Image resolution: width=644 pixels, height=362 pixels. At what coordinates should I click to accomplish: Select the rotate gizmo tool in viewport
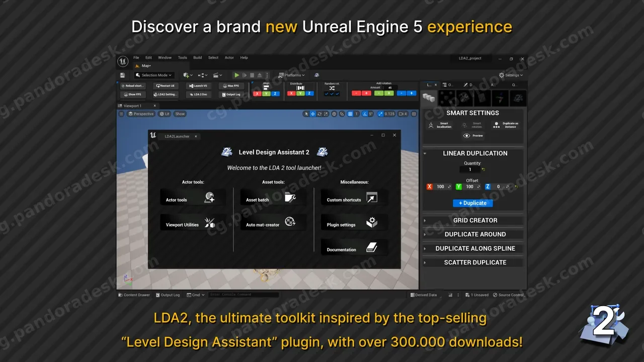pos(319,114)
